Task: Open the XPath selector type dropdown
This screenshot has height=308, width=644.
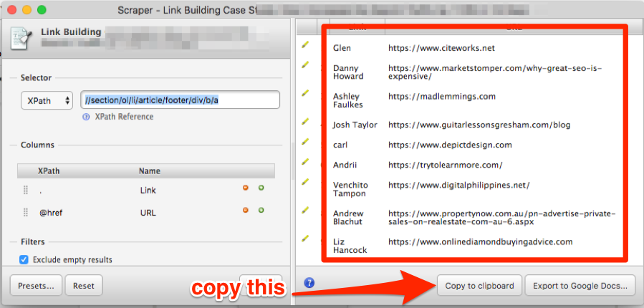Action: pyautogui.click(x=47, y=100)
